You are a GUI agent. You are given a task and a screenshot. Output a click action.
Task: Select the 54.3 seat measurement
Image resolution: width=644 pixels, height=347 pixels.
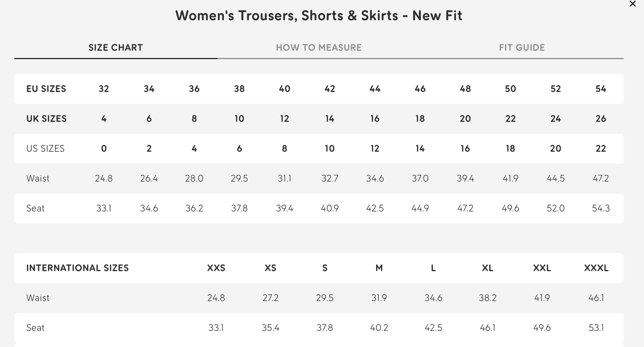tap(601, 208)
